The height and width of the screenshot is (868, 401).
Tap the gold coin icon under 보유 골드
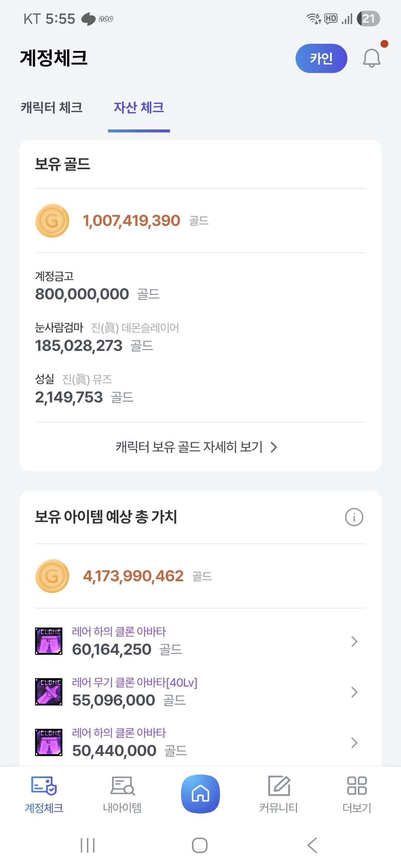click(52, 221)
